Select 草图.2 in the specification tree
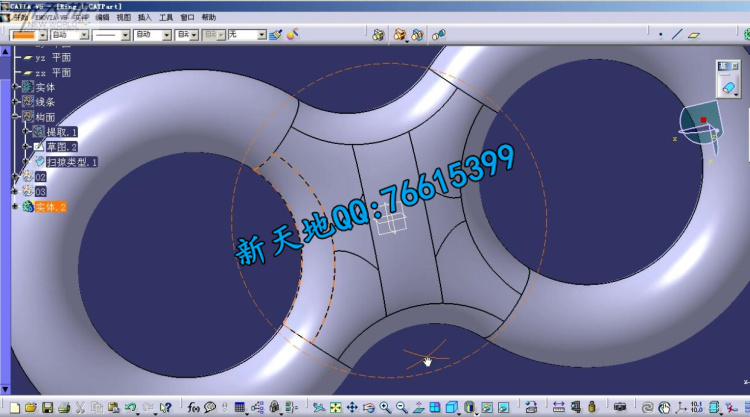The width and height of the screenshot is (750, 417). tap(62, 146)
